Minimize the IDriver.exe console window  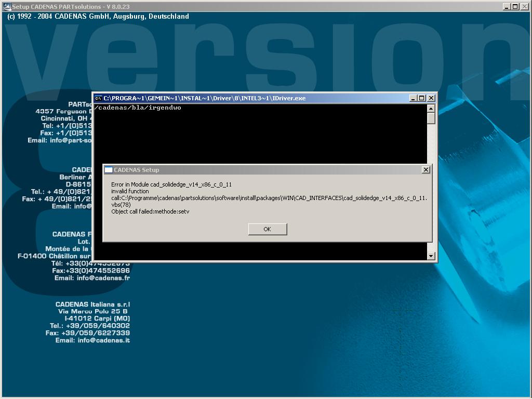413,98
